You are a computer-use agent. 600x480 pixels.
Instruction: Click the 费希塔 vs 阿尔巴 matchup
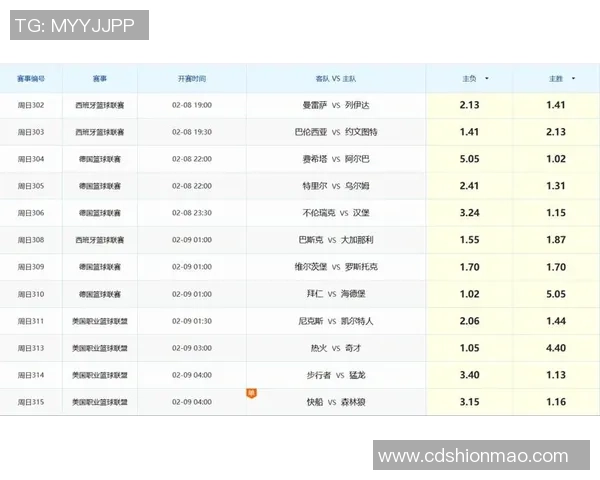pos(336,159)
